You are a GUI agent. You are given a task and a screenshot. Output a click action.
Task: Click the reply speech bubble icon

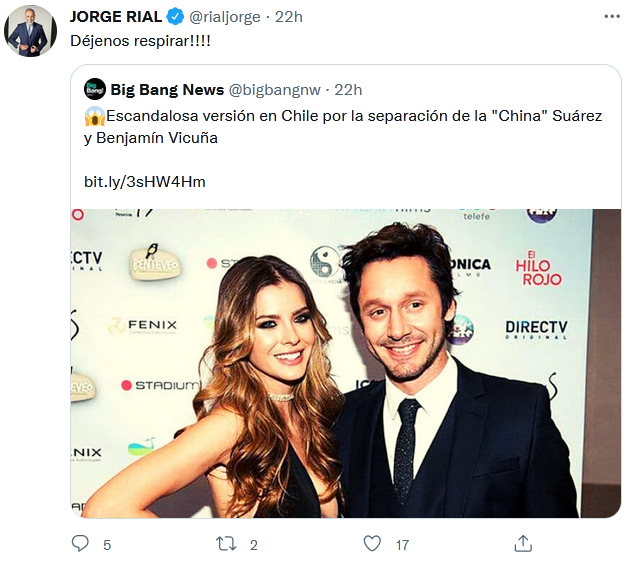click(80, 544)
